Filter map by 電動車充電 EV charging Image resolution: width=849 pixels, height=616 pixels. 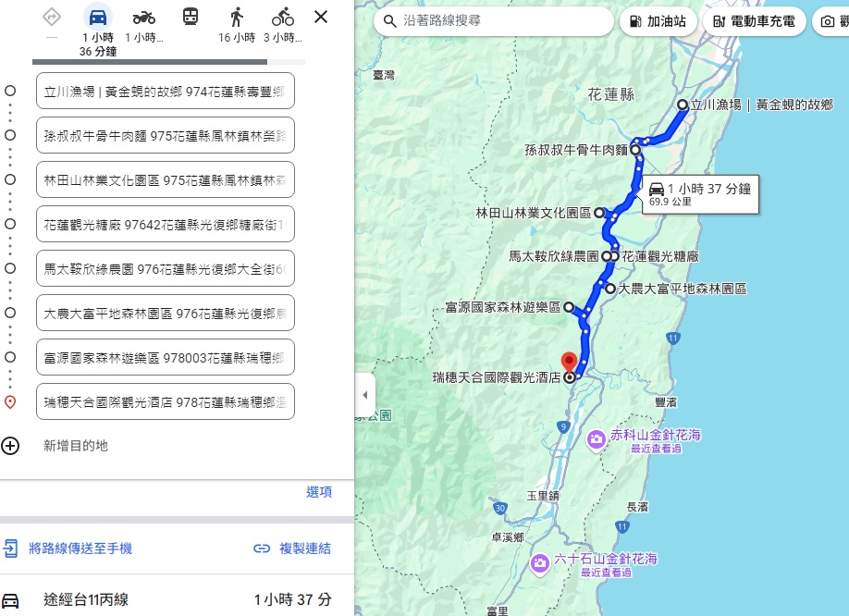[755, 21]
